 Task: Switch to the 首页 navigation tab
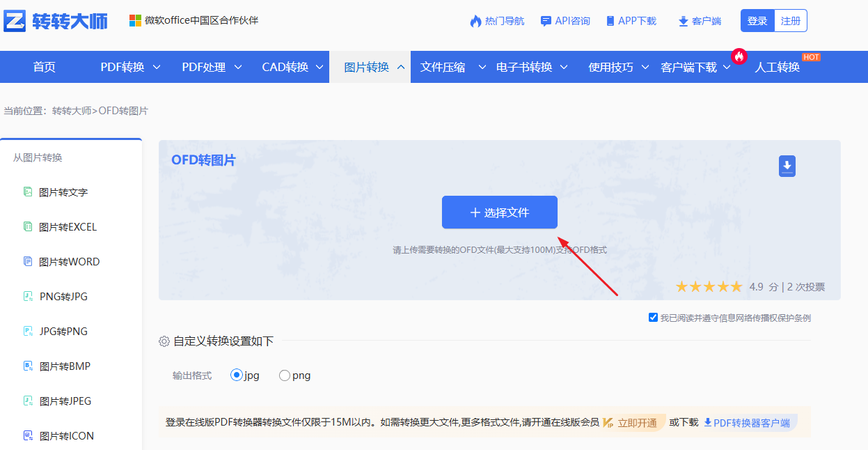click(44, 66)
